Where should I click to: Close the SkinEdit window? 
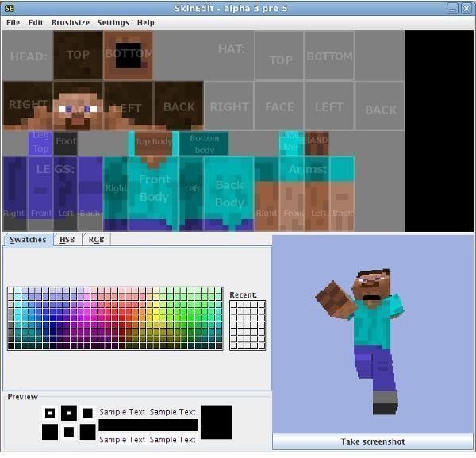tap(466, 9)
